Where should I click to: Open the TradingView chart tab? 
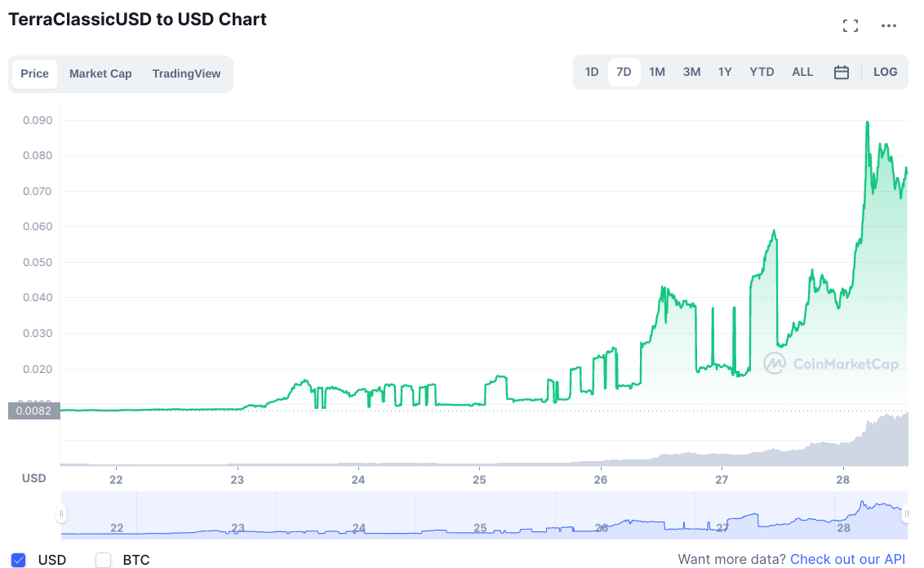(x=186, y=73)
